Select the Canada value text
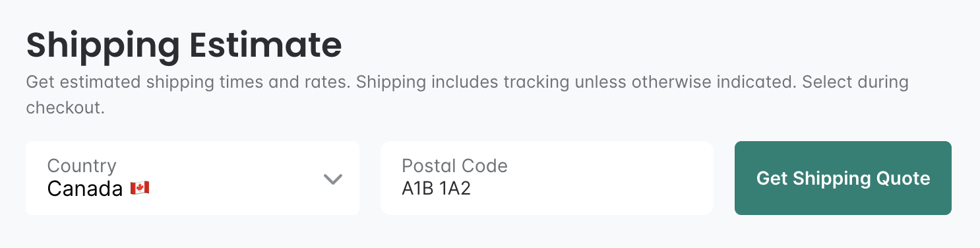This screenshot has width=980, height=248. pos(85,189)
